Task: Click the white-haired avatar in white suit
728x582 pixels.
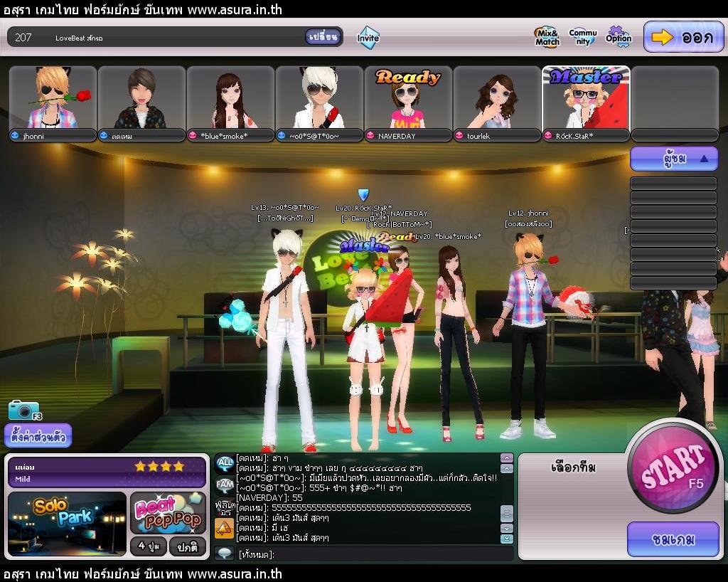Action: [x=287, y=342]
